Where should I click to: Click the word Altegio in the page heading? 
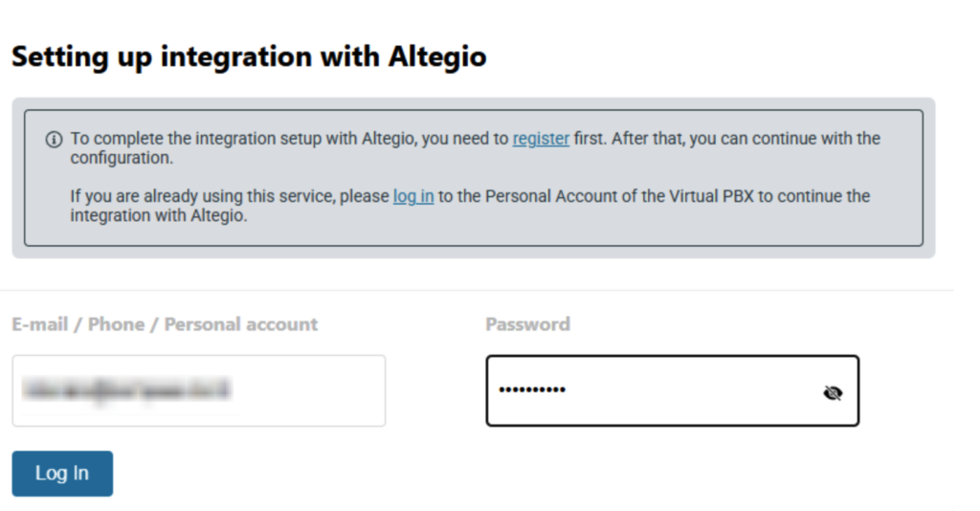[437, 56]
